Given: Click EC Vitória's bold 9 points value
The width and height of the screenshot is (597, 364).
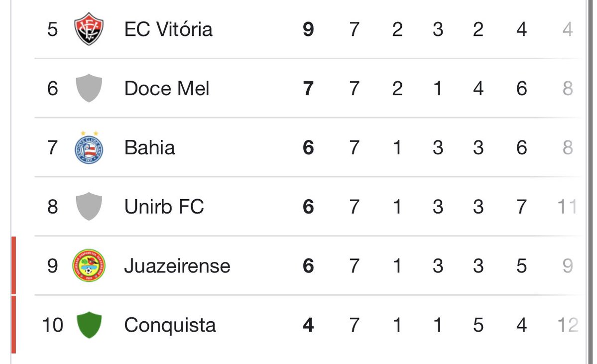Looking at the screenshot, I should point(308,29).
